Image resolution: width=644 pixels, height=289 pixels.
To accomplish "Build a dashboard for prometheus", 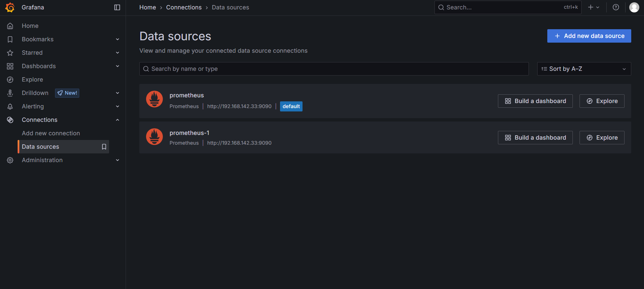I will coord(535,101).
